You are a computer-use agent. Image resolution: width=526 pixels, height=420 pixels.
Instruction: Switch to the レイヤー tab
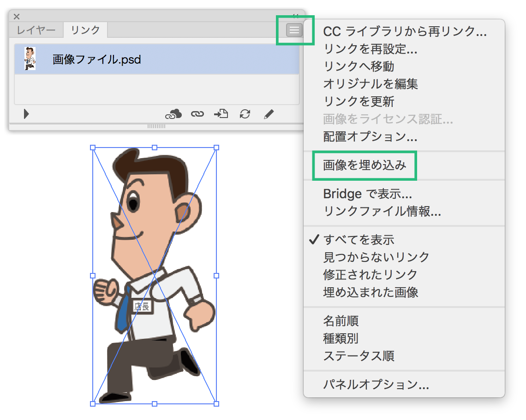(36, 30)
